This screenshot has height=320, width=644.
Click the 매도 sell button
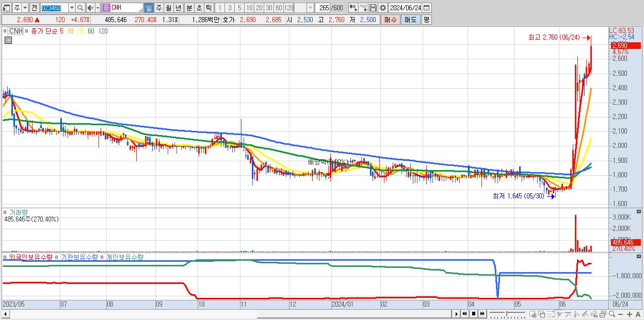click(411, 20)
